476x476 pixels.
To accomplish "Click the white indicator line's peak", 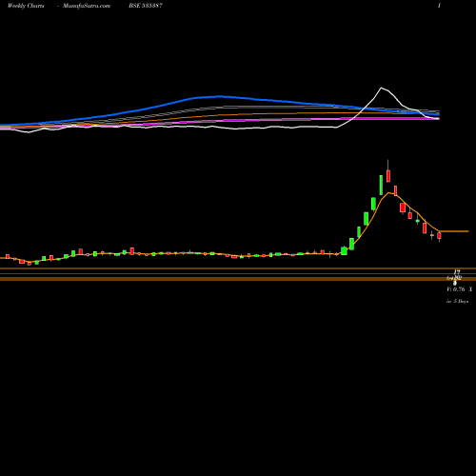I will [382, 88].
